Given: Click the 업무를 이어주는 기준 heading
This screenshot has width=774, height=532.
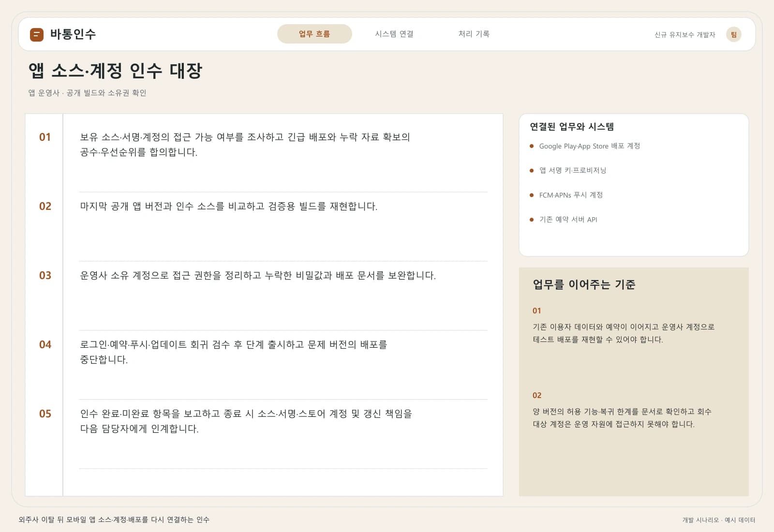Looking at the screenshot, I should click(584, 284).
